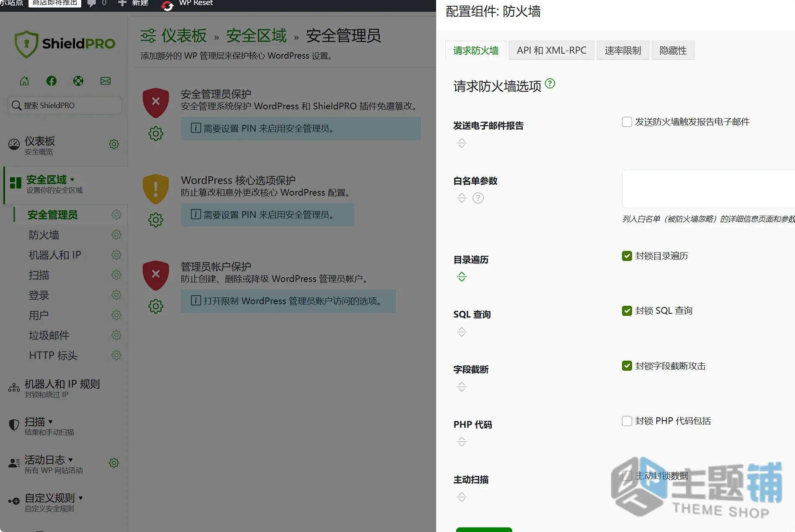Select 垃圾邮件 in sidebar submenu
Viewport: 795px width, 532px height.
49,336
